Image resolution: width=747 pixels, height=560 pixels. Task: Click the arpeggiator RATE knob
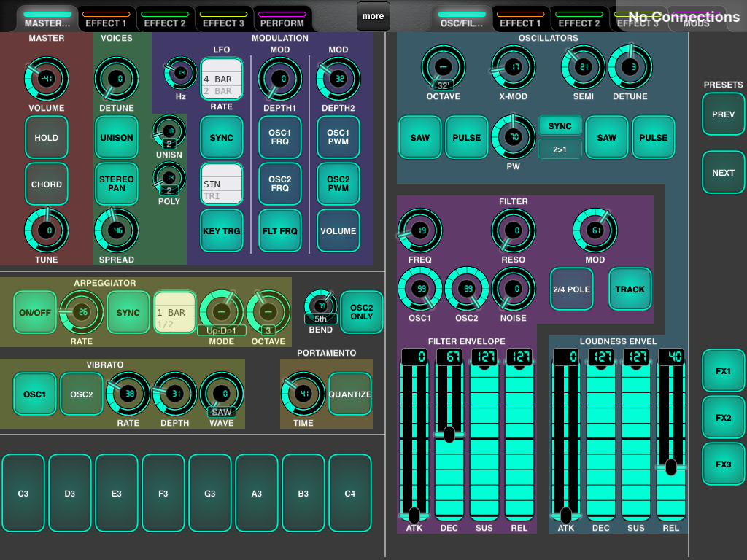click(x=82, y=312)
